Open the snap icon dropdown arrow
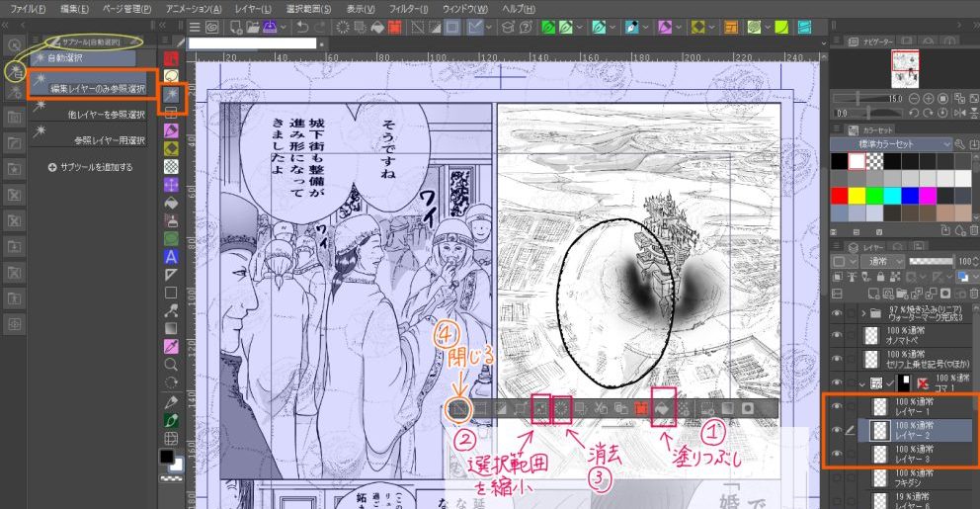The image size is (980, 509). pos(488,27)
